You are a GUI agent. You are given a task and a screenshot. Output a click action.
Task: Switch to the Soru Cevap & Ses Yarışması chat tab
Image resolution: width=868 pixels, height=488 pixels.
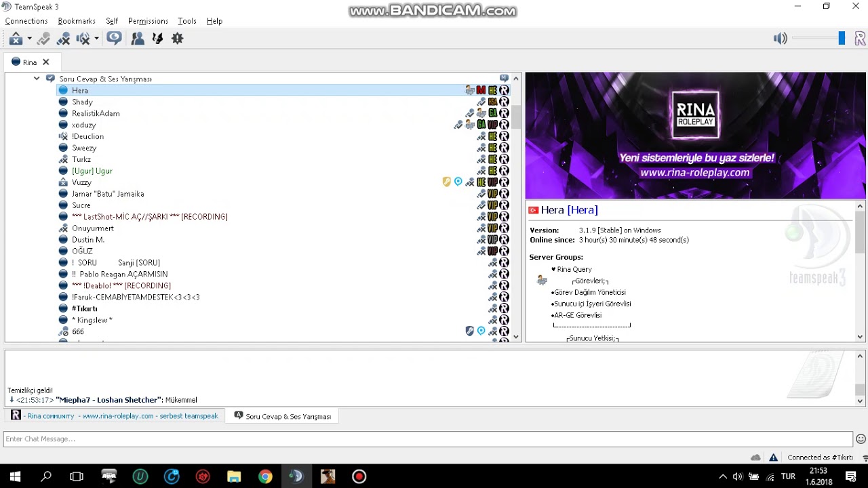point(283,416)
